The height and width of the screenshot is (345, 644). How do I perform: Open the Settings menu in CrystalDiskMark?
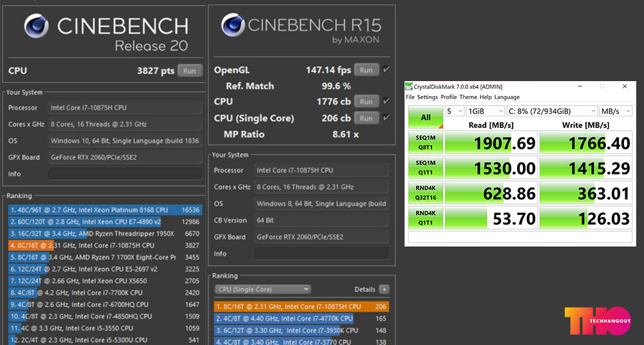tap(428, 97)
